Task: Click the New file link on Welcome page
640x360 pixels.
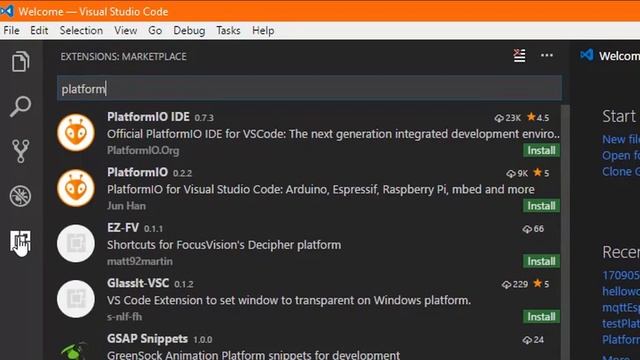Action: pyautogui.click(x=621, y=139)
